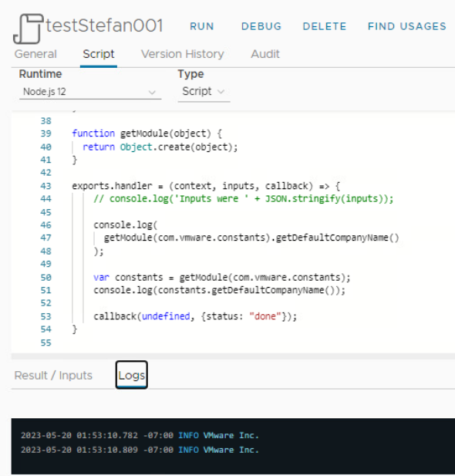The height and width of the screenshot is (476, 455).
Task: Click the Runtime field label
Action: (x=40, y=74)
